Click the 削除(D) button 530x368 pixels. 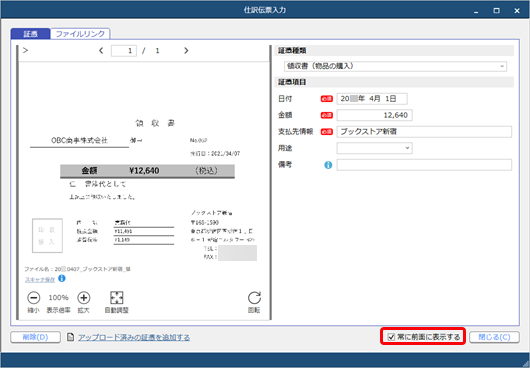tap(35, 337)
